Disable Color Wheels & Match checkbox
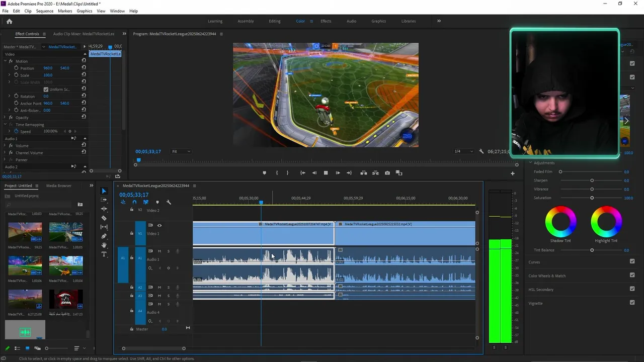This screenshot has height=362, width=644. (x=632, y=275)
